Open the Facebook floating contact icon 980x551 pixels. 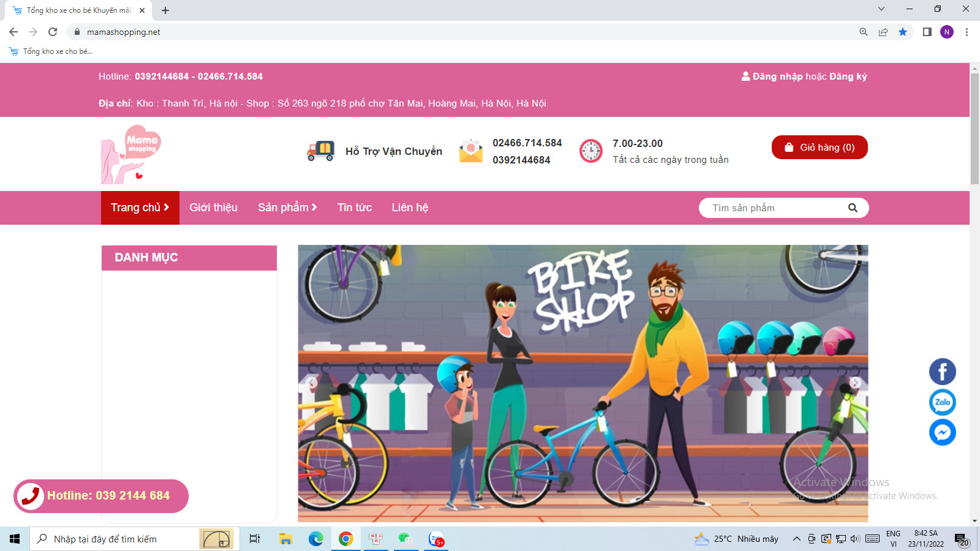click(942, 372)
